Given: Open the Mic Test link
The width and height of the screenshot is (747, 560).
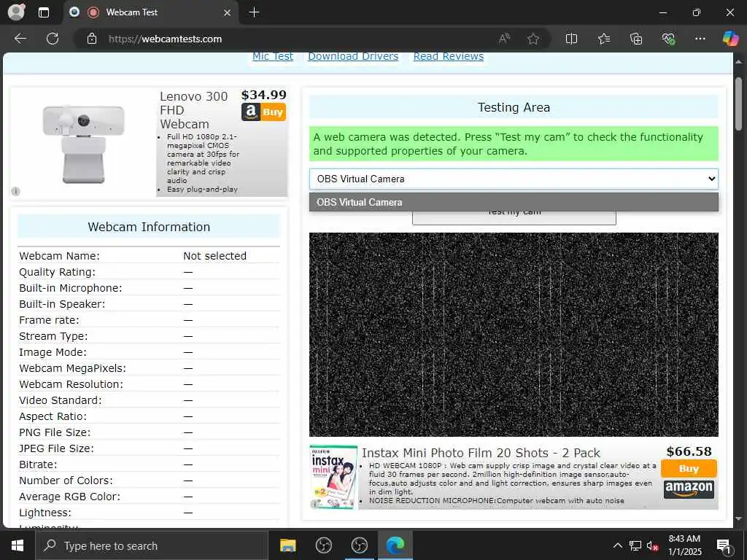Looking at the screenshot, I should [x=273, y=56].
